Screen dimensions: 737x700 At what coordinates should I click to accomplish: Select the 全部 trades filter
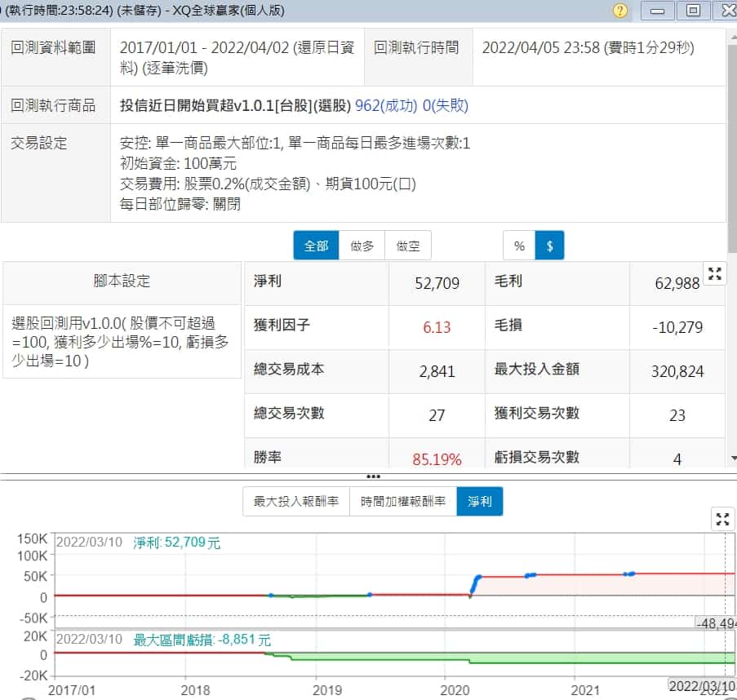pyautogui.click(x=316, y=246)
